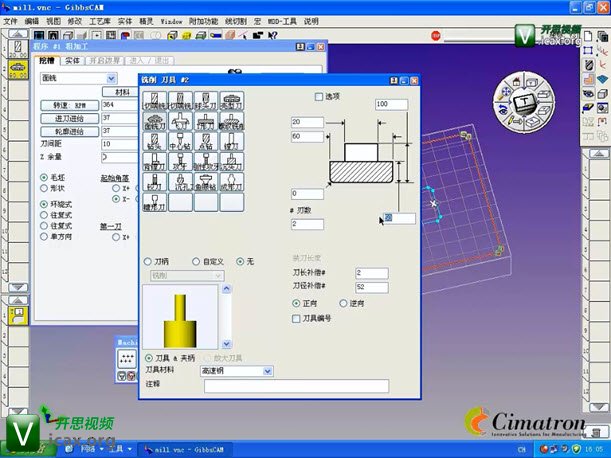Image resolution: width=611 pixels, height=458 pixels.
Task: Click the 刀径补偿# field showing 52
Action: (x=372, y=287)
